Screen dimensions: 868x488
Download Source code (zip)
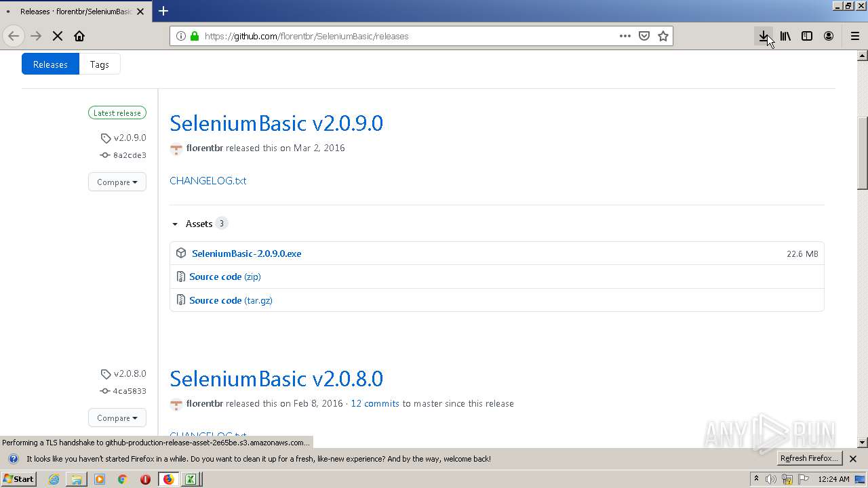[x=224, y=277]
